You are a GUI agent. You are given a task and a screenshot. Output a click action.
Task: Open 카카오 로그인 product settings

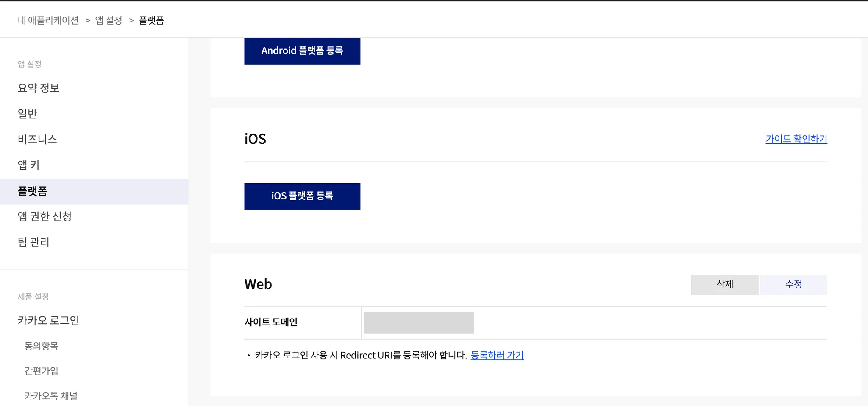pos(48,320)
